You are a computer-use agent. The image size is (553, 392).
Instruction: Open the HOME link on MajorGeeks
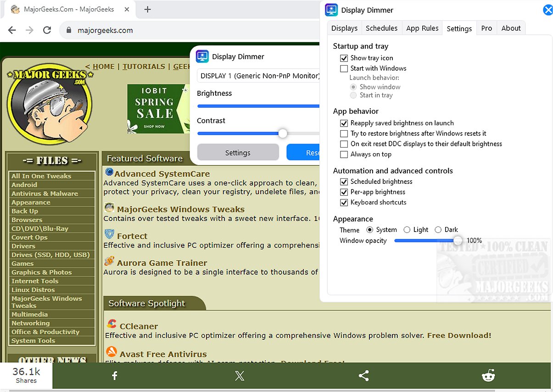(x=104, y=66)
